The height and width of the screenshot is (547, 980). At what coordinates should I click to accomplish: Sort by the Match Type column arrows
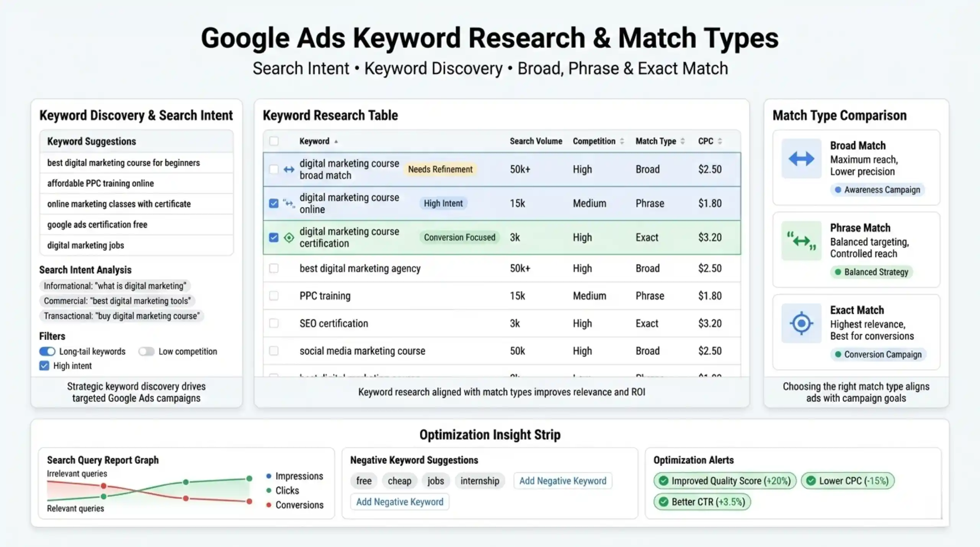click(x=682, y=141)
